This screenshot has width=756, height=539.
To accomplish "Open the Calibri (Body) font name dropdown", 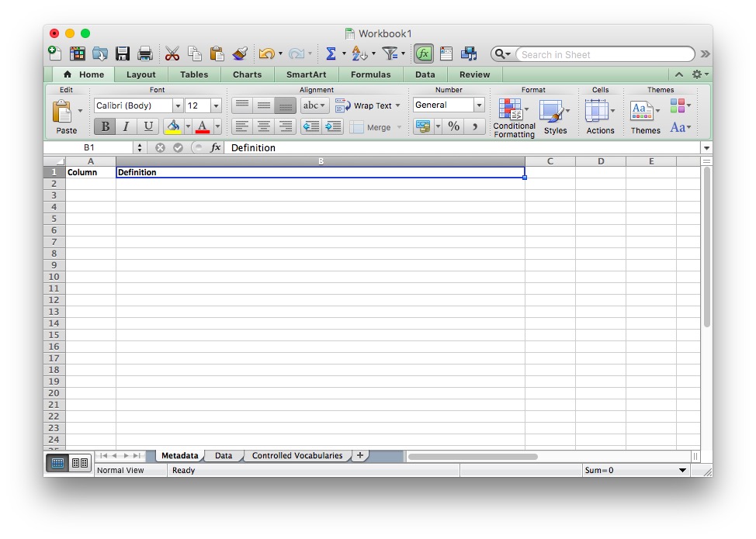I will point(178,105).
